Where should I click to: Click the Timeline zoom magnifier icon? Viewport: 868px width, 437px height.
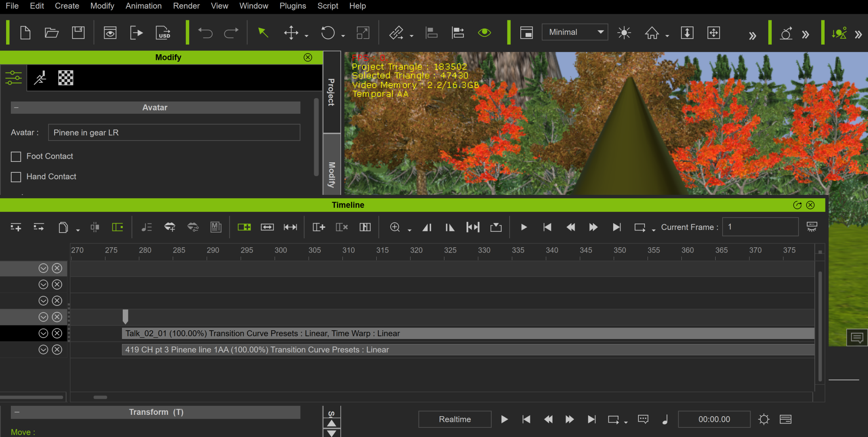(395, 227)
